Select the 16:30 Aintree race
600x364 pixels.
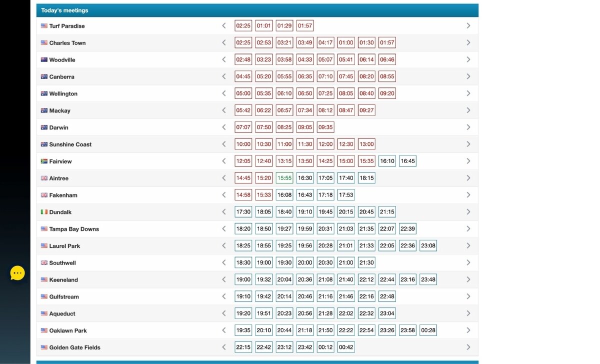pos(305,178)
